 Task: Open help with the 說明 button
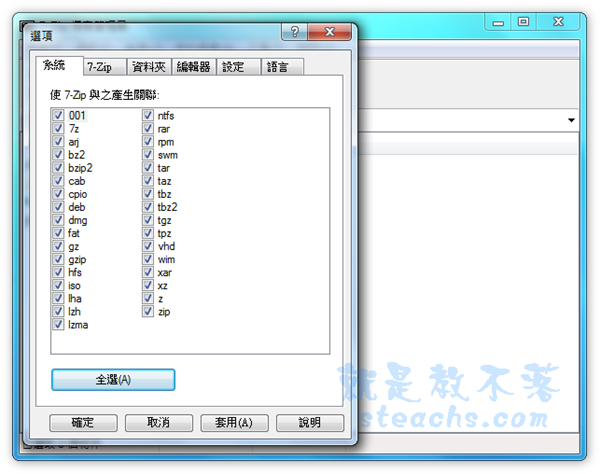(x=310, y=423)
